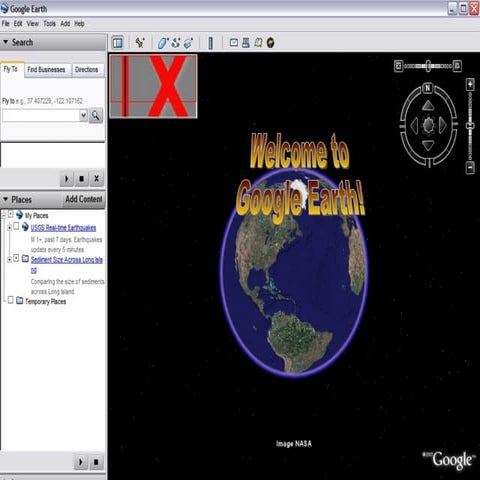Toggle the Sediment Size Across Long Island checkbox
Image resolution: width=480 pixels, height=480 pixels.
(16, 258)
